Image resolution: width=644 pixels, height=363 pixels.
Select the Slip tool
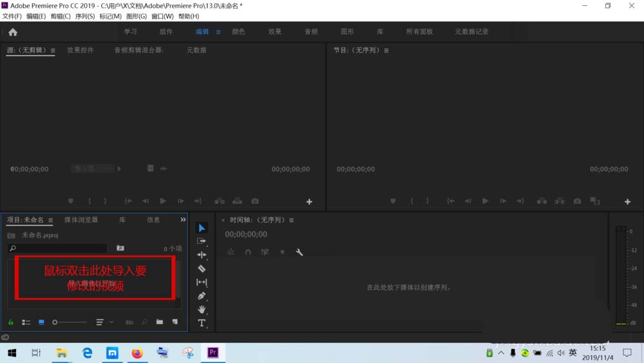(x=202, y=282)
